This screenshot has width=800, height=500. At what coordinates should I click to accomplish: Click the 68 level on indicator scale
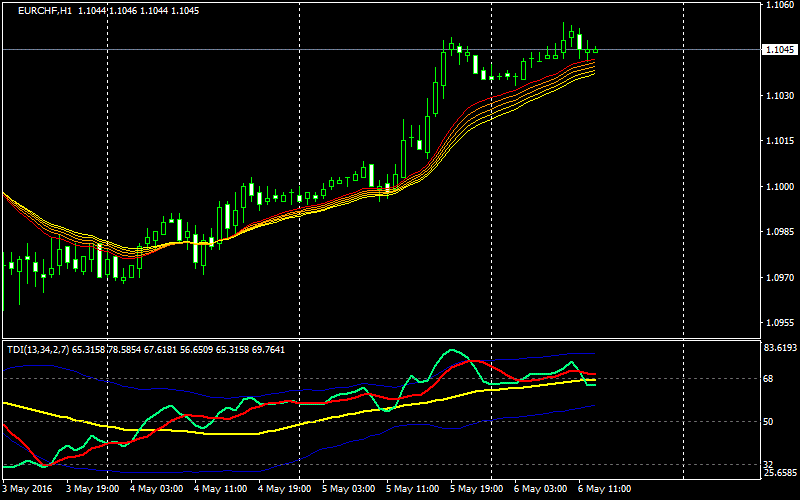click(770, 379)
